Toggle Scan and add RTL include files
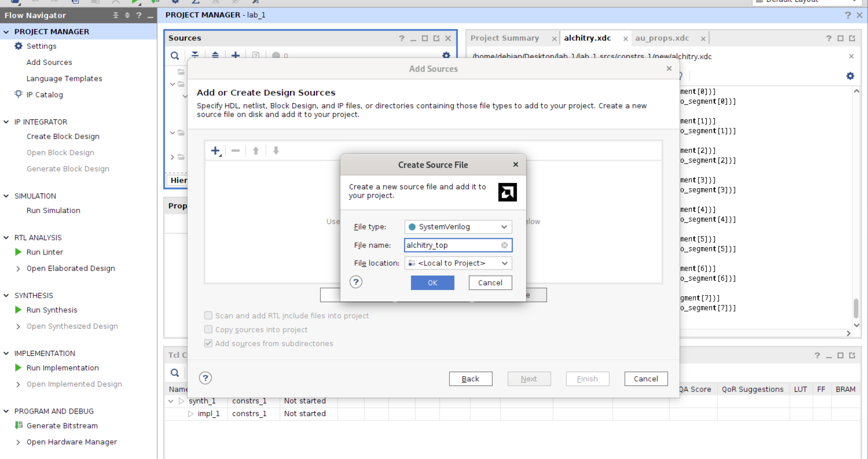 coord(208,316)
